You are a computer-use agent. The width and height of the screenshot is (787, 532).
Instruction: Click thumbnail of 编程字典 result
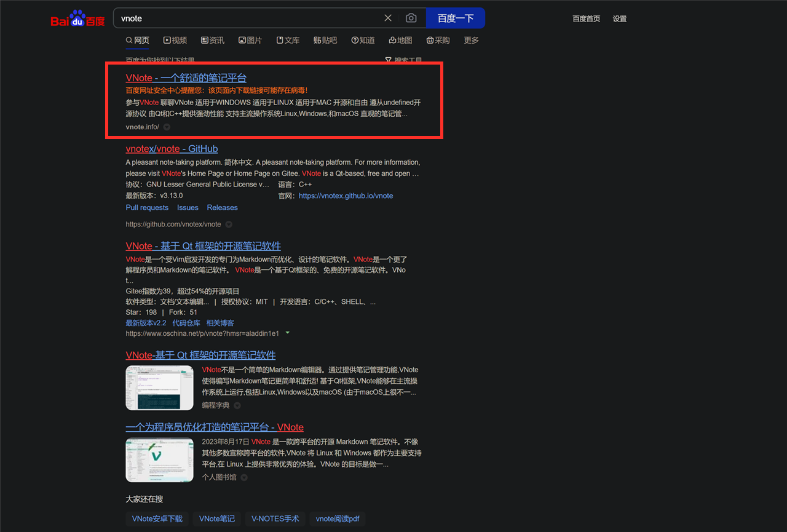[159, 388]
